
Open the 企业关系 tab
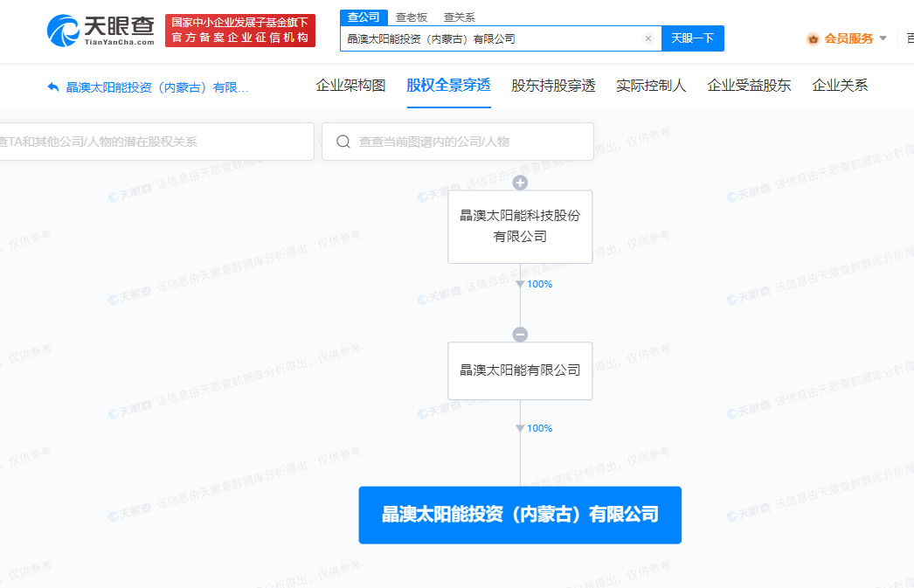840,86
